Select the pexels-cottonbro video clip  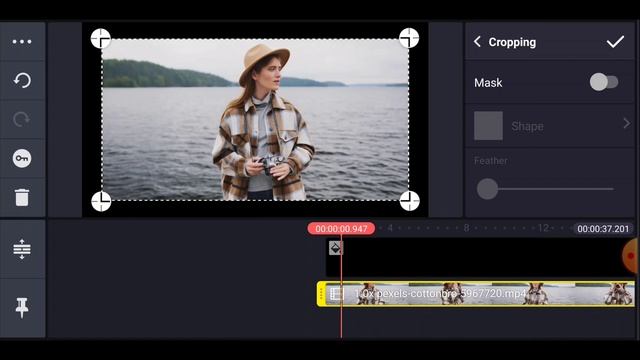pyautogui.click(x=476, y=293)
